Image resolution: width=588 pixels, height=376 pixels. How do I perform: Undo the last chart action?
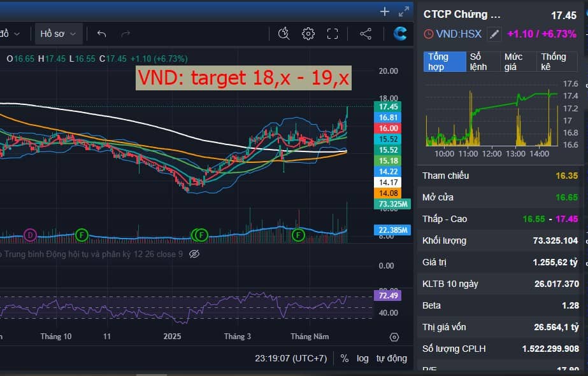pyautogui.click(x=102, y=34)
